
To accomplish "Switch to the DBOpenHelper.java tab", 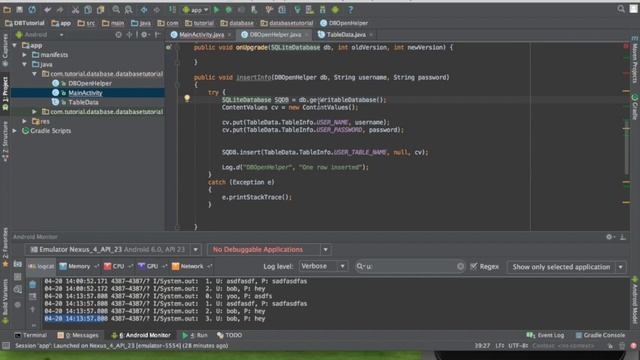I will point(275,35).
